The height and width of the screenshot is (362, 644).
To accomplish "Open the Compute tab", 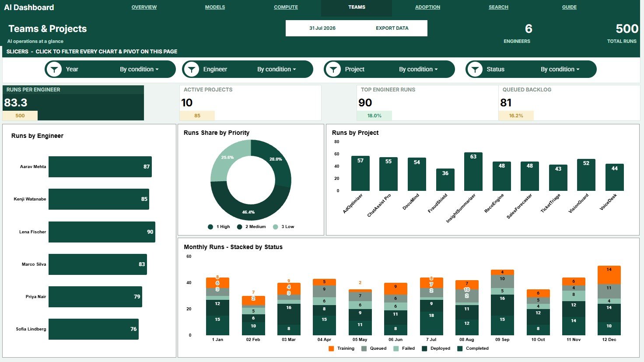I will (x=286, y=7).
